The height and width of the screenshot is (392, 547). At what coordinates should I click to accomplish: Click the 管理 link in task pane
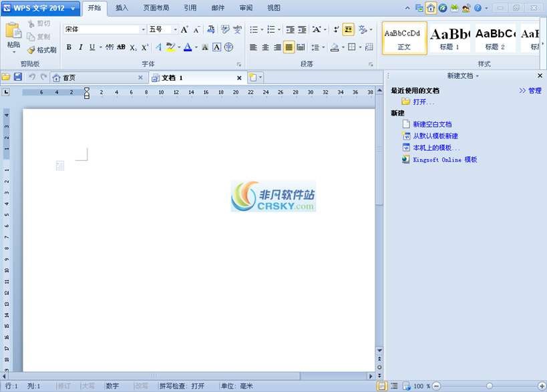535,91
